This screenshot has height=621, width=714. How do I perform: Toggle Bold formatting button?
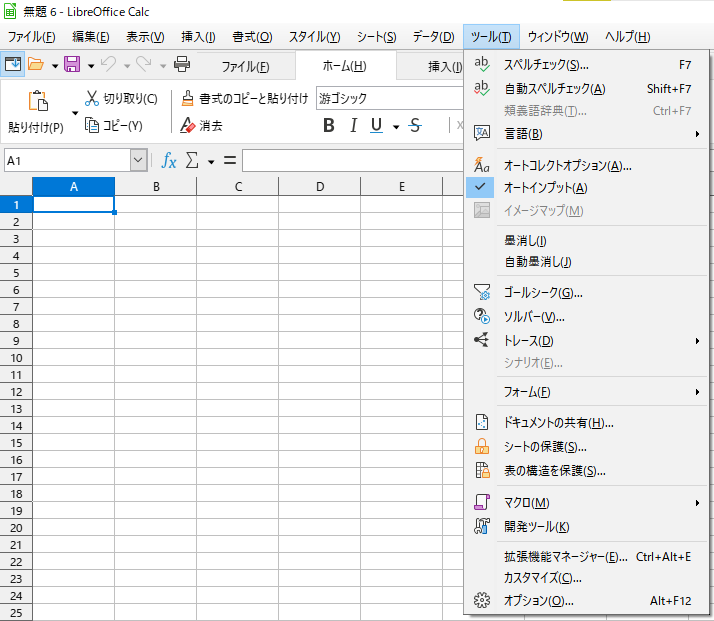point(329,125)
